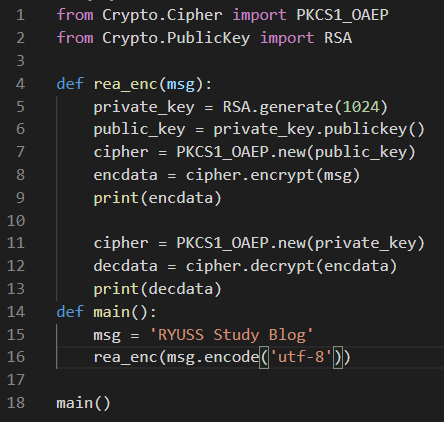Click line number 4 in the gutter
This screenshot has height=422, width=444.
click(20, 84)
